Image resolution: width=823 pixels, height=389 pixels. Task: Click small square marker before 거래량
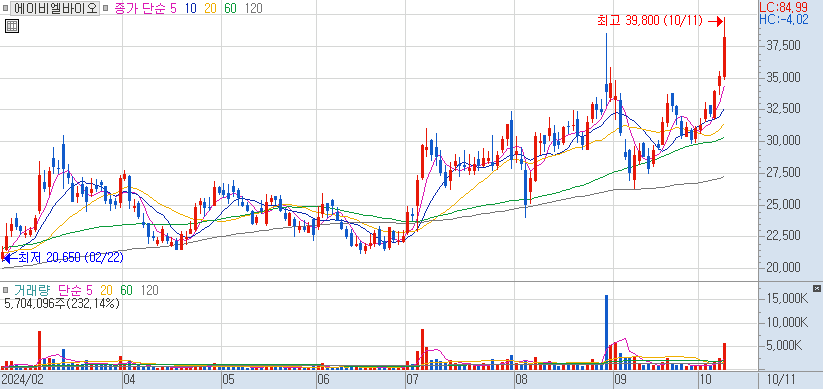tap(5, 290)
